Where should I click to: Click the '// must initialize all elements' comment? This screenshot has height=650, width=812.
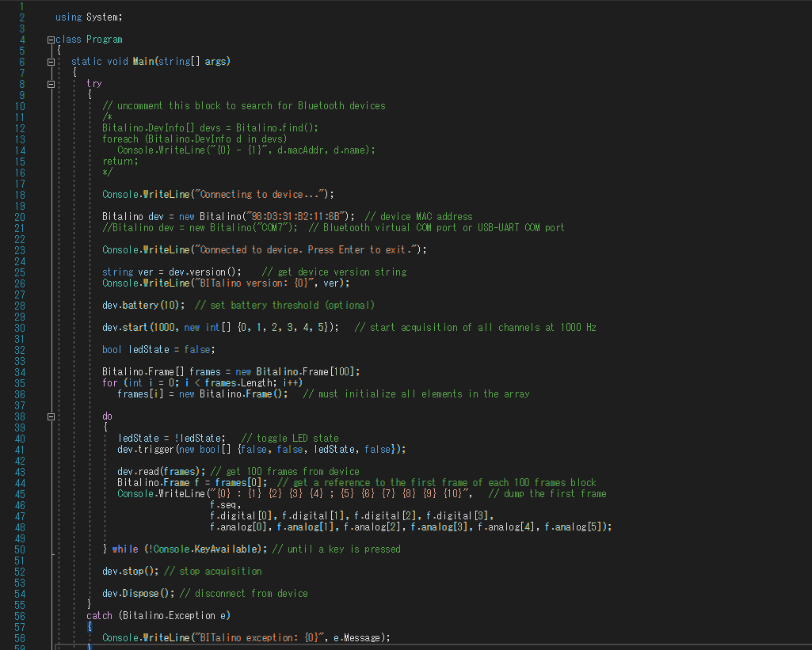coord(417,394)
